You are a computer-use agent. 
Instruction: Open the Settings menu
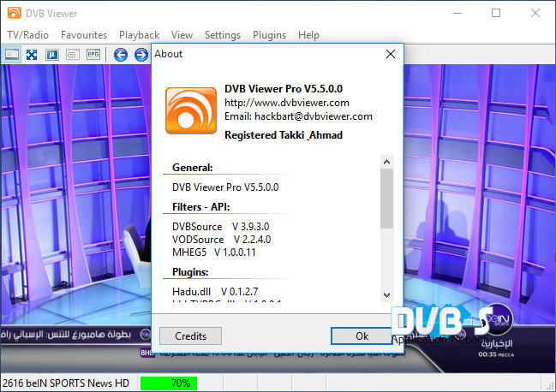point(223,35)
